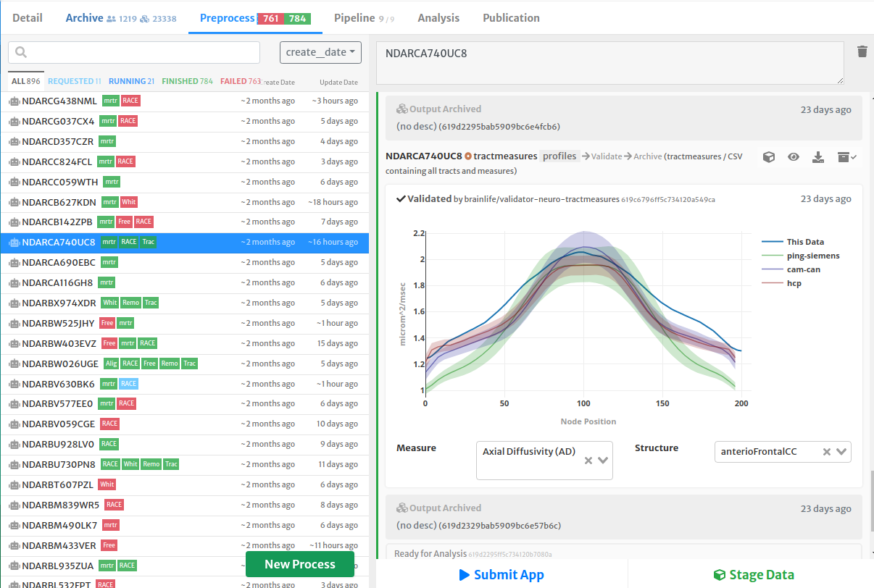
Task: Select process NDARCG438NML
Action: [185, 101]
